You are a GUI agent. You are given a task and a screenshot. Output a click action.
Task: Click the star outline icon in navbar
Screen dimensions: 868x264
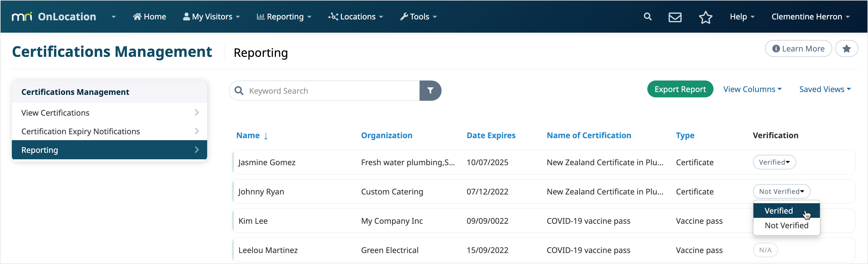pyautogui.click(x=705, y=17)
